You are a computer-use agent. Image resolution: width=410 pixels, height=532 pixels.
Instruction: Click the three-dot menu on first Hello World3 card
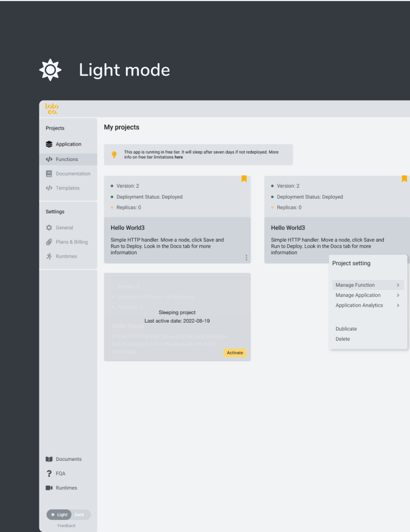246,258
